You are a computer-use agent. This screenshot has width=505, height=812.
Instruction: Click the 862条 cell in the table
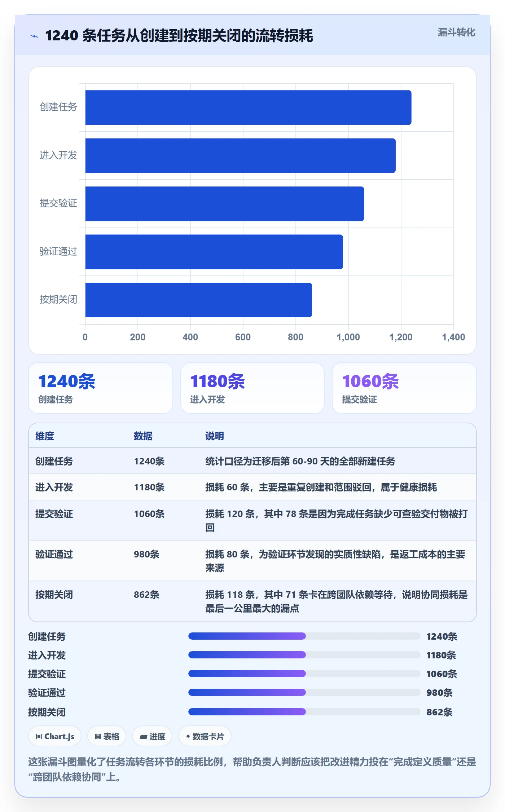click(146, 595)
